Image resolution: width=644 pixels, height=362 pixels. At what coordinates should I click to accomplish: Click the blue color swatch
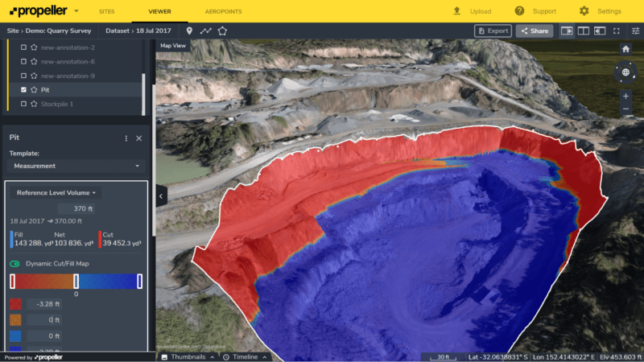(x=15, y=335)
